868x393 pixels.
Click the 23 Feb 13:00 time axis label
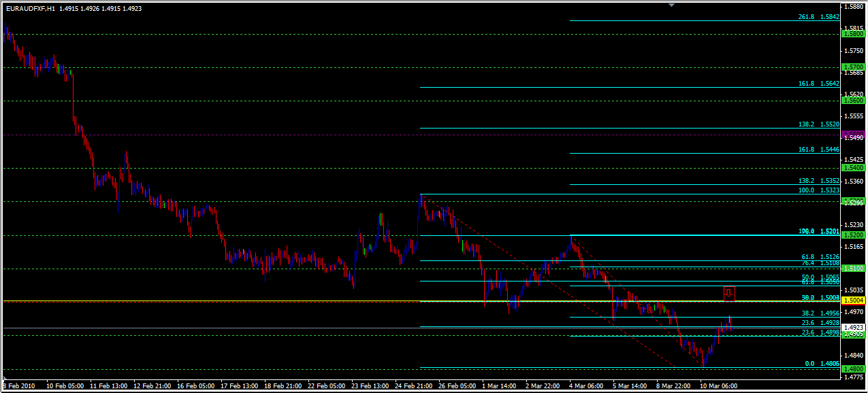coord(370,386)
